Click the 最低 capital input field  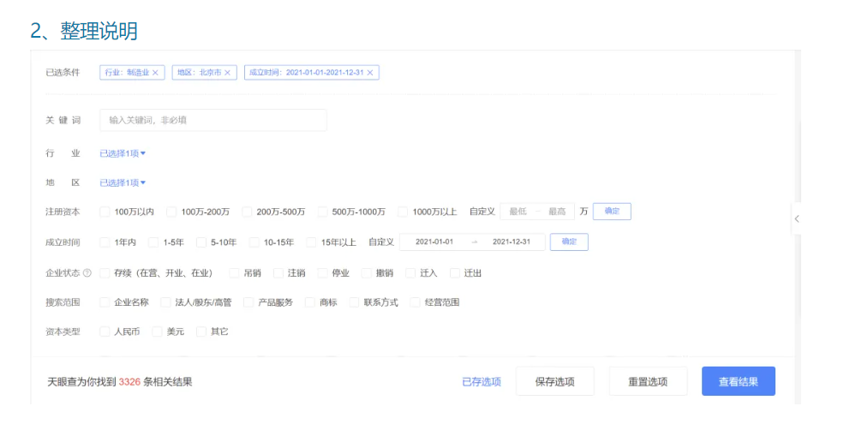[518, 212]
